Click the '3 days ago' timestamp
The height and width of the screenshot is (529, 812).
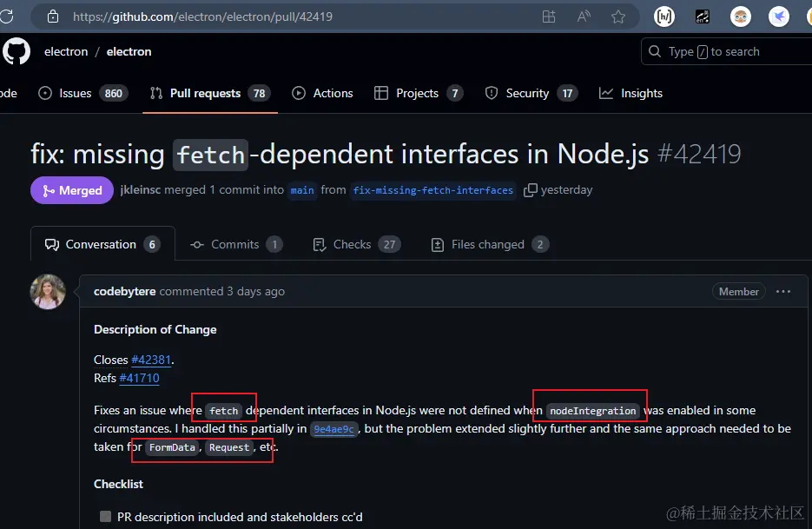[x=256, y=292]
